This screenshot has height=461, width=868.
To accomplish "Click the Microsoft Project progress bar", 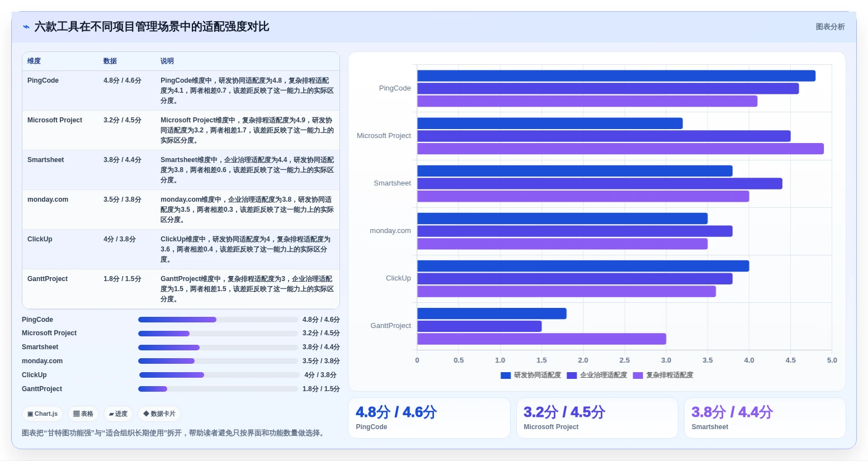I will pos(218,334).
